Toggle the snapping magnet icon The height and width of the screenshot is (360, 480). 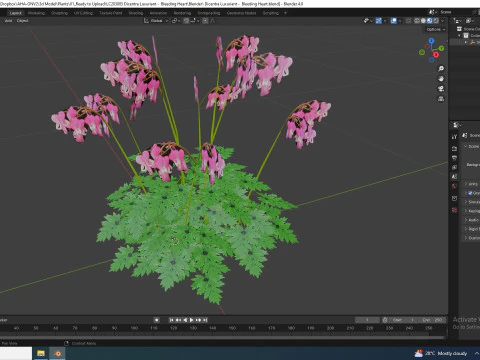click(x=186, y=21)
